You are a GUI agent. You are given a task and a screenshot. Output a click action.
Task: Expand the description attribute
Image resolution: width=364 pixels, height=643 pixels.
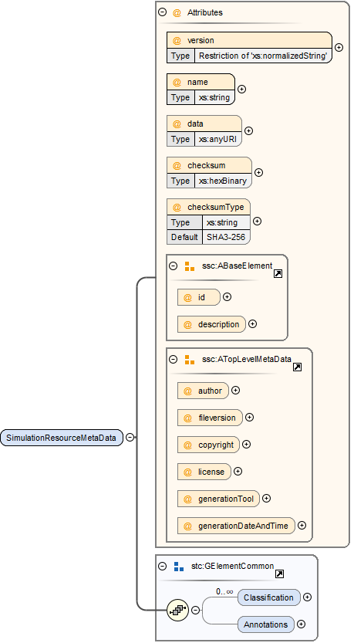point(252,324)
